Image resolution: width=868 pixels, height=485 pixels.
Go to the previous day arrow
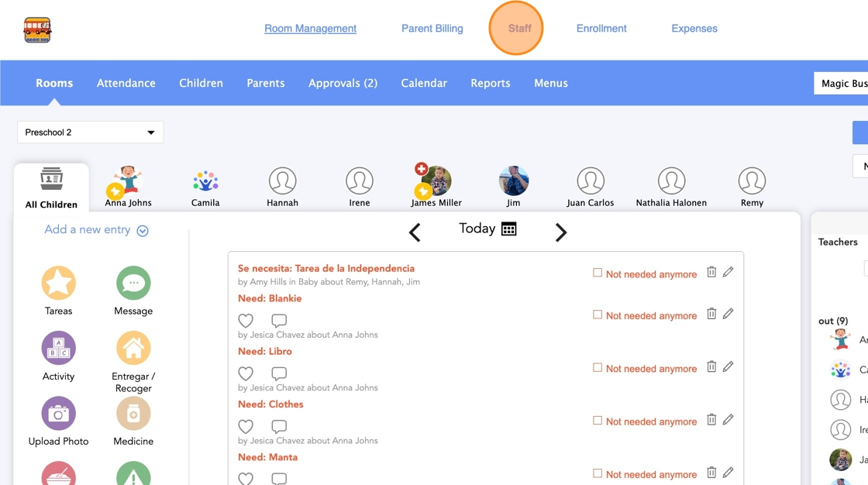pos(415,232)
